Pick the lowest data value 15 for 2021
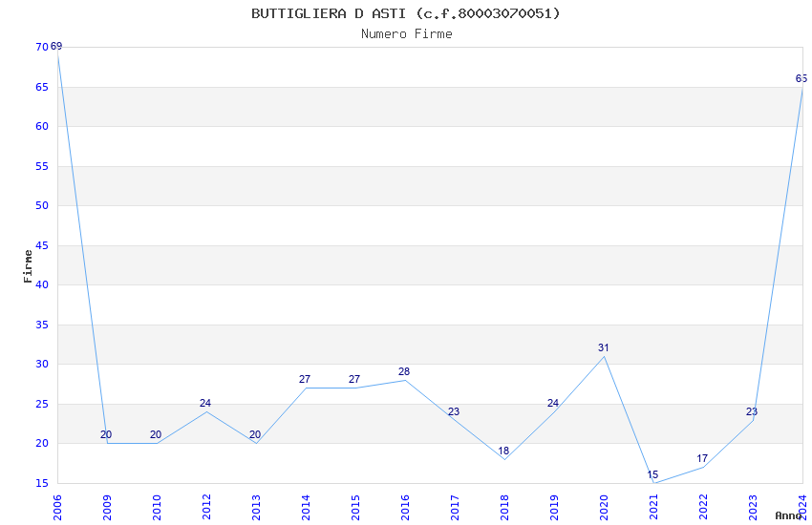This screenshot has height=525, width=812. point(653,474)
